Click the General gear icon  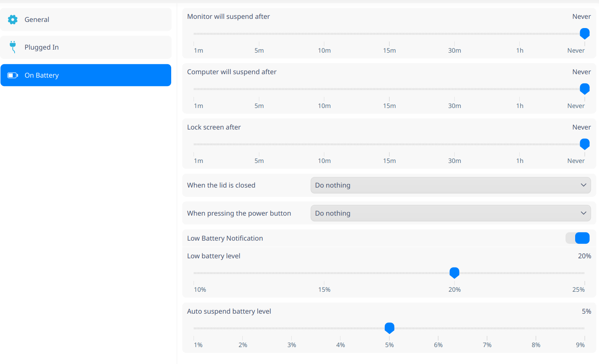click(x=13, y=20)
